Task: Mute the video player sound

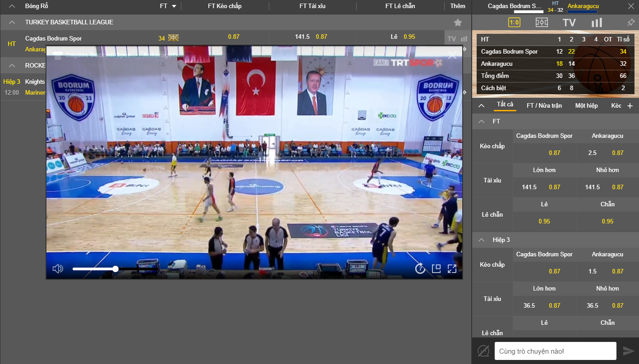Action: coord(58,269)
